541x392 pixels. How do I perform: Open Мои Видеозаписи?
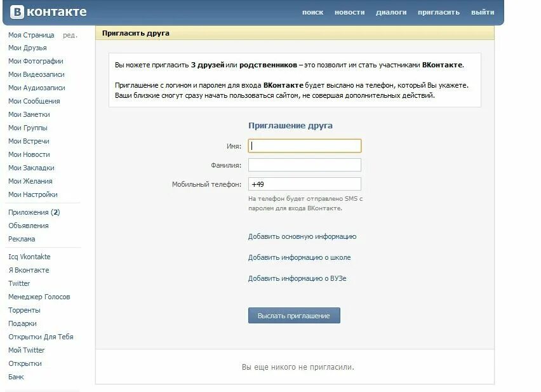pos(36,74)
